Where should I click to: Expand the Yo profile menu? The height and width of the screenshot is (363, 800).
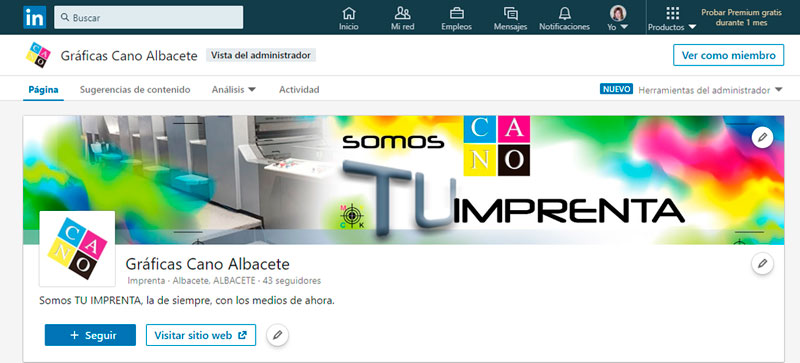(x=618, y=18)
